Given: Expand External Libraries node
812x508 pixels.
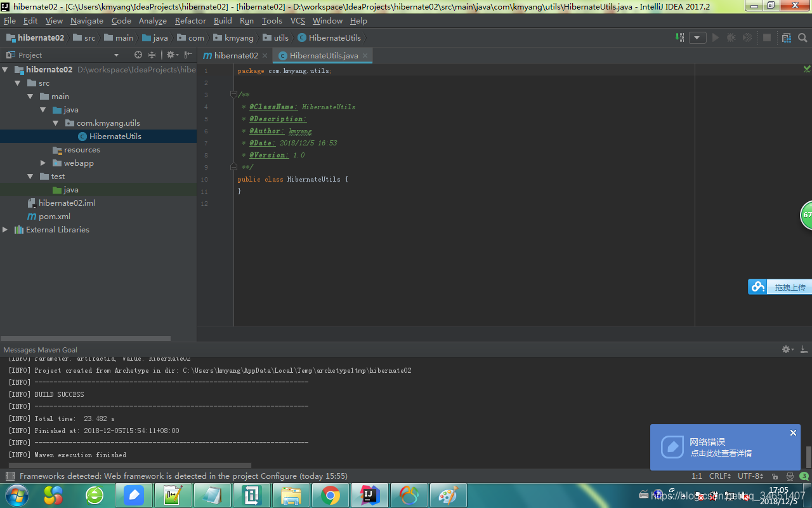Looking at the screenshot, I should tap(5, 230).
